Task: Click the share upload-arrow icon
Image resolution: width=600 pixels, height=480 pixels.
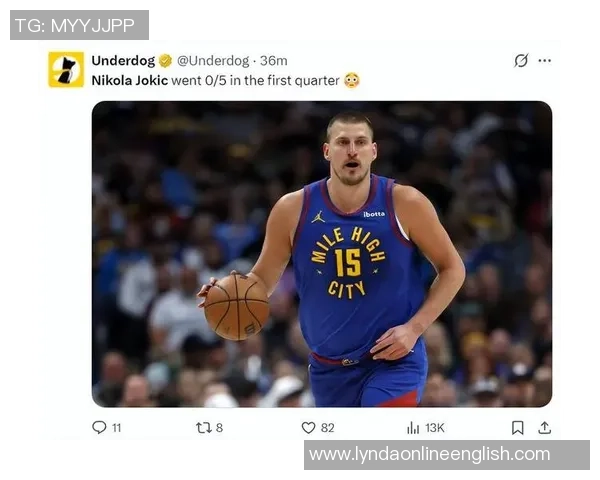Action: click(544, 427)
